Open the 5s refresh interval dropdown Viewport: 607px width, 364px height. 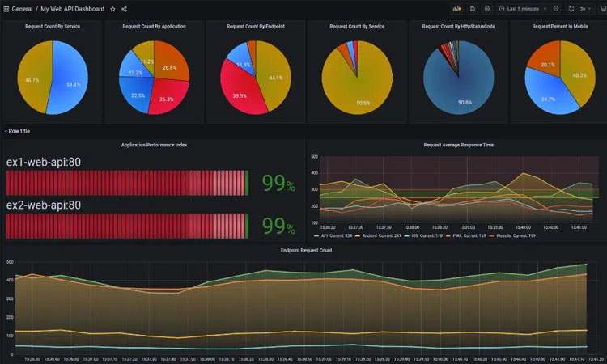586,9
